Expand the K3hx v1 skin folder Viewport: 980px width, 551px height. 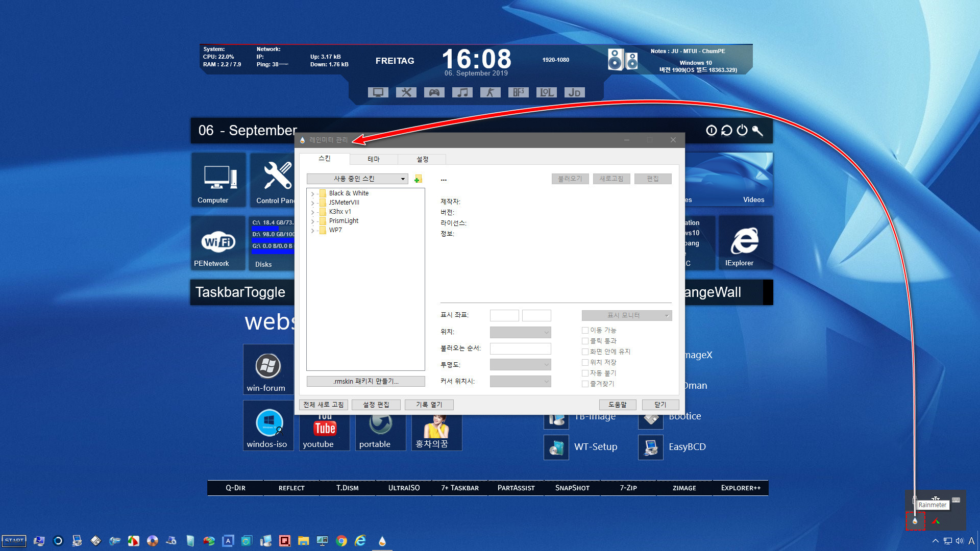coord(313,212)
